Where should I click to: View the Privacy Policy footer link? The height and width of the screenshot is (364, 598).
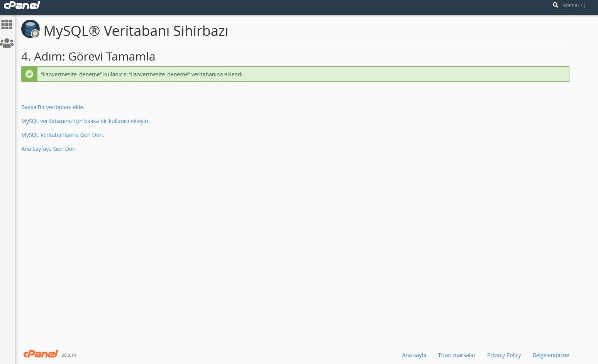(504, 355)
